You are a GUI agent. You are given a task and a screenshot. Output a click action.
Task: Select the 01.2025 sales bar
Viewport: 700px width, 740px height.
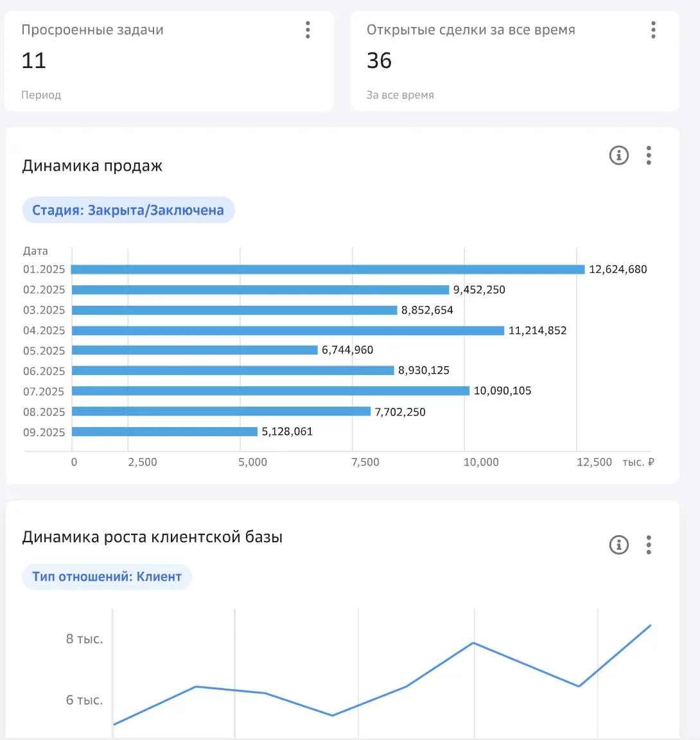tap(328, 270)
